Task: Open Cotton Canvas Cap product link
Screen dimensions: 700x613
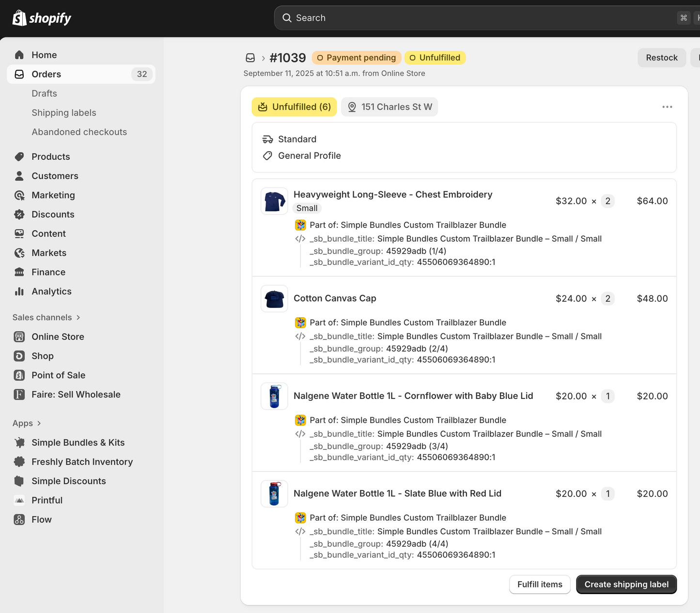Action: pyautogui.click(x=335, y=299)
